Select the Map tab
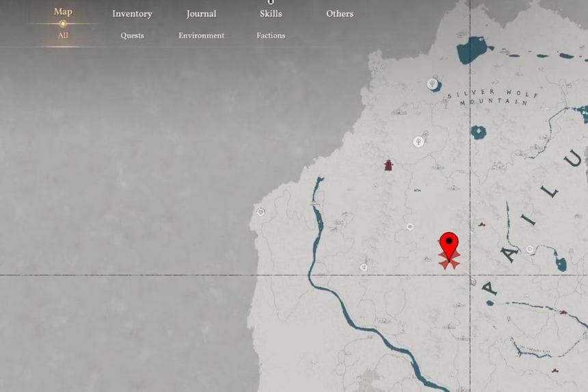 point(63,12)
